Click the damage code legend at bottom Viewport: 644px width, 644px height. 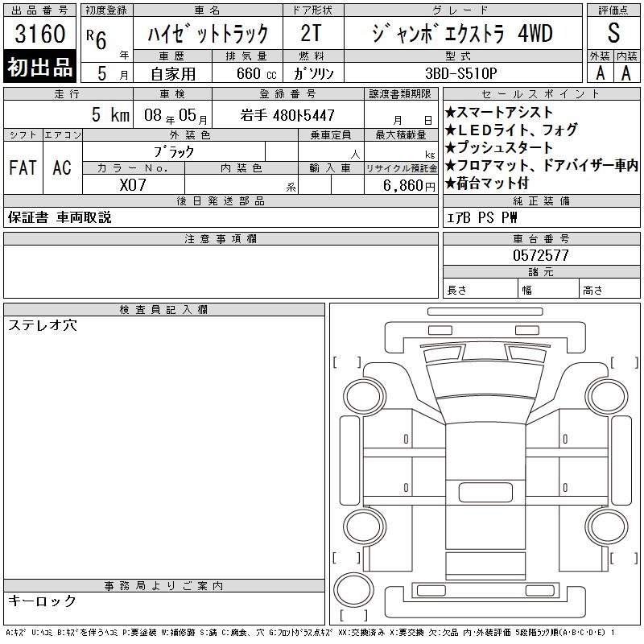(x=310, y=633)
